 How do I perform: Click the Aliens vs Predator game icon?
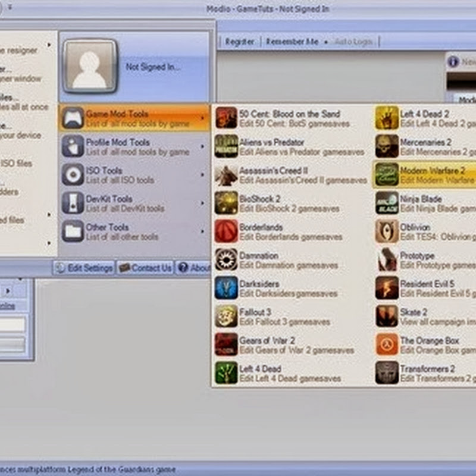click(226, 146)
